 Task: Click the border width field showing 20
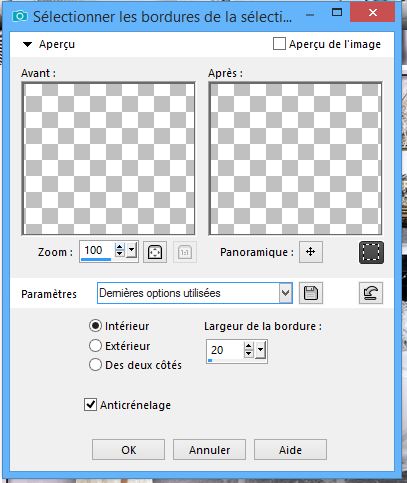point(225,350)
